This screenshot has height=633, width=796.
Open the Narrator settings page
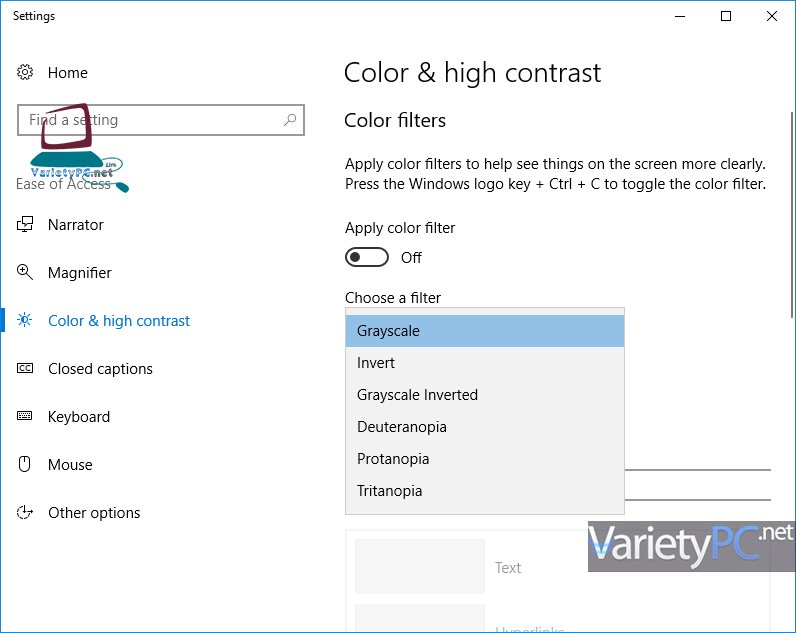76,225
